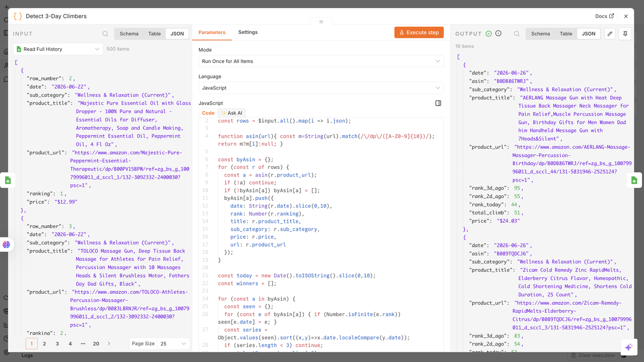Screen dimensions: 644x362
Task: Click the OUTPUT panel heading
Action: click(x=468, y=34)
